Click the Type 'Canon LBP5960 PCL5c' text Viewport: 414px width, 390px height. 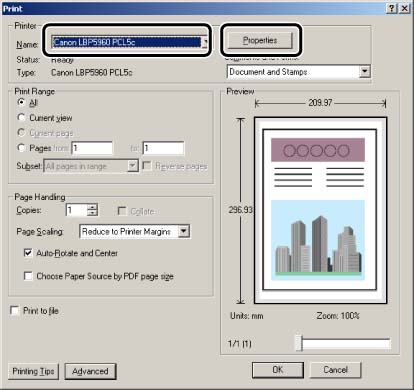pyautogui.click(x=92, y=72)
